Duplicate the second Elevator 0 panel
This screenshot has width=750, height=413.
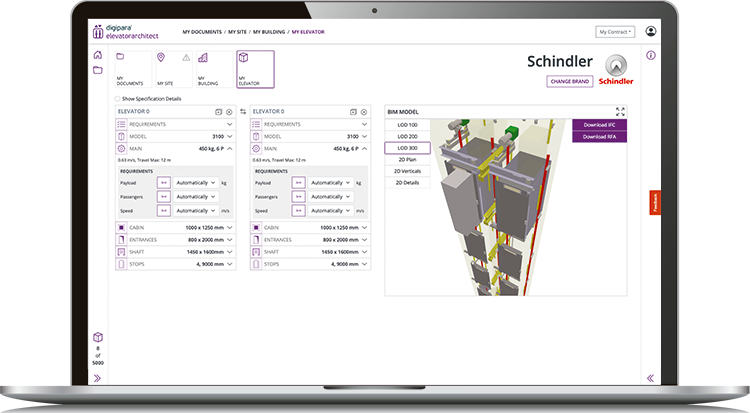click(353, 112)
